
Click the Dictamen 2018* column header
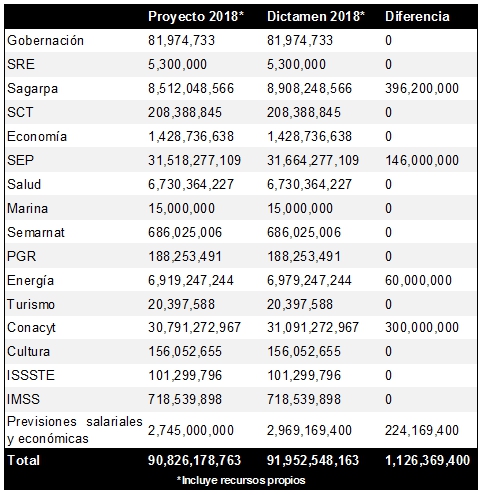click(x=316, y=17)
